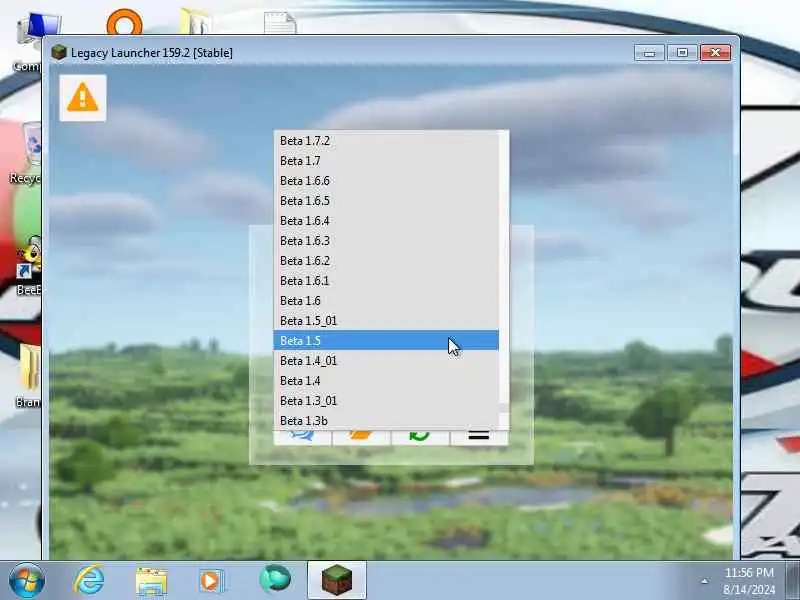Screen dimensions: 800x600
Task: Maximize the Legacy Launcher window
Action: click(x=682, y=53)
